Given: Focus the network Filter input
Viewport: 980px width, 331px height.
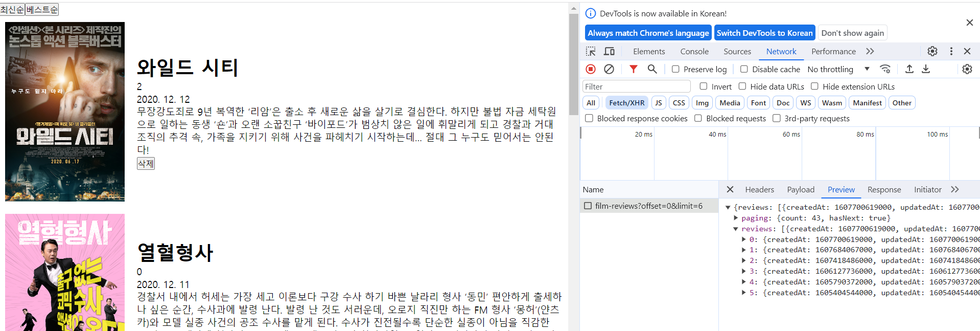Looking at the screenshot, I should pos(636,86).
